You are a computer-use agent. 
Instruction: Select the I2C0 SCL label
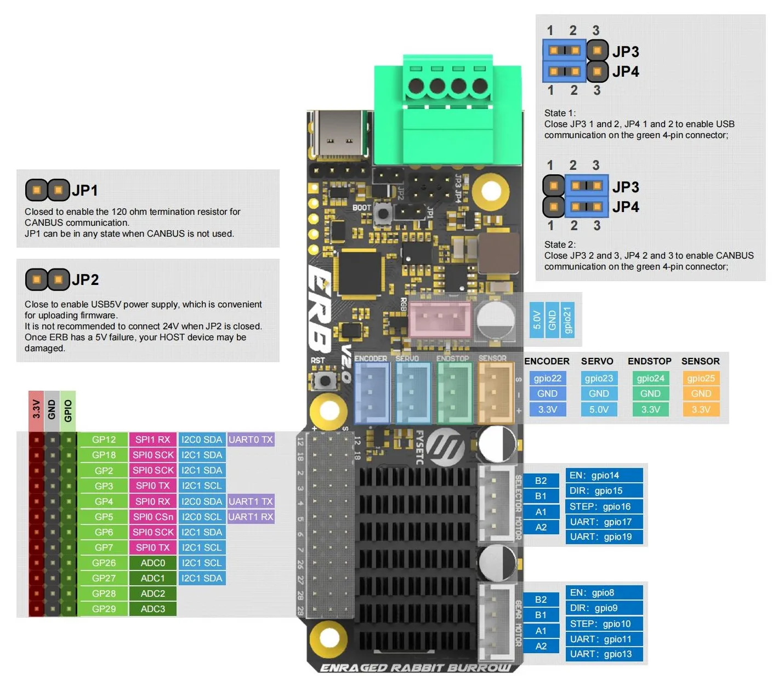pyautogui.click(x=202, y=517)
